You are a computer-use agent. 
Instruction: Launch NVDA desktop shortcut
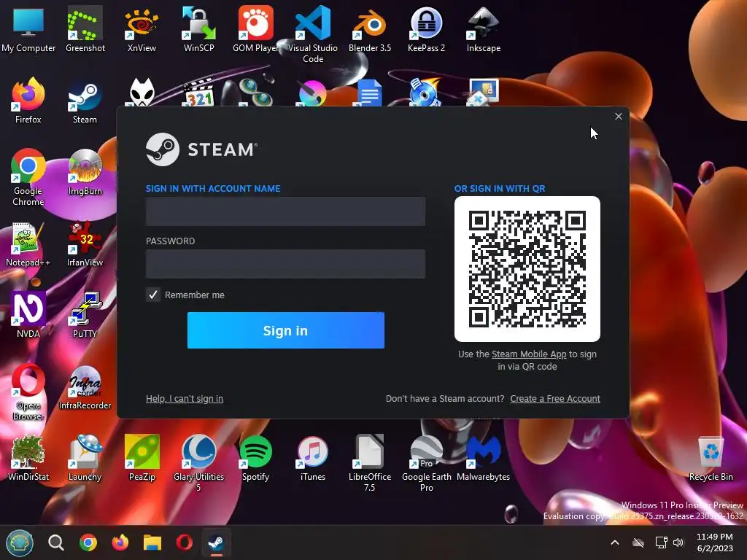click(x=28, y=315)
